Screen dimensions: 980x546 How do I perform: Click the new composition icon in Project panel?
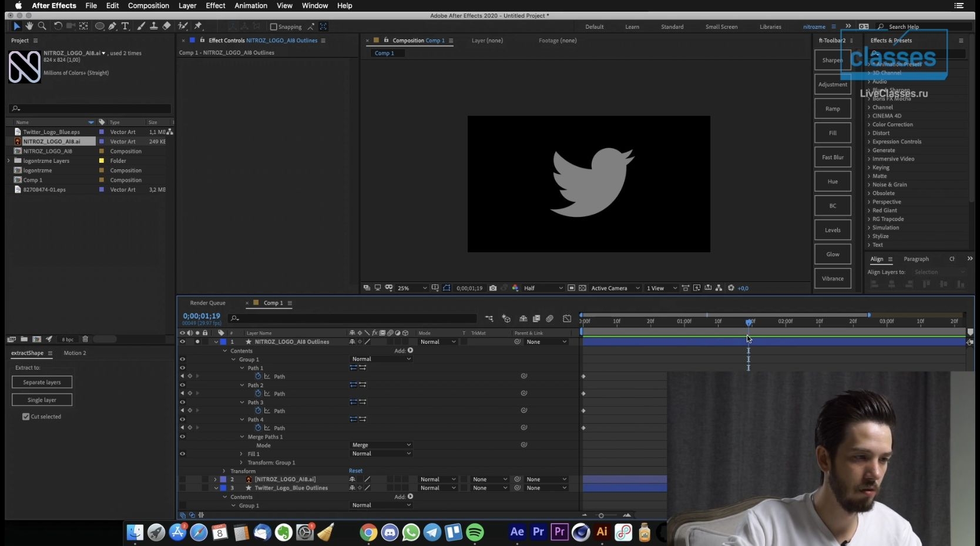pyautogui.click(x=36, y=339)
